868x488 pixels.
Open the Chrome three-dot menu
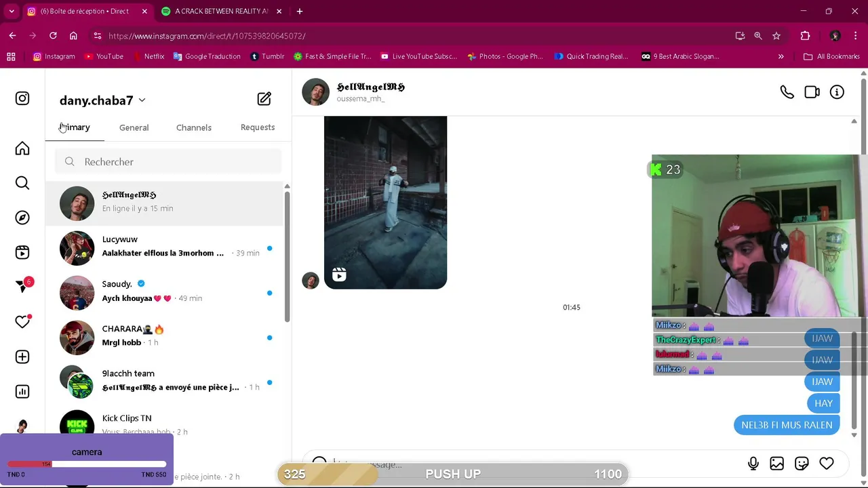tap(855, 36)
